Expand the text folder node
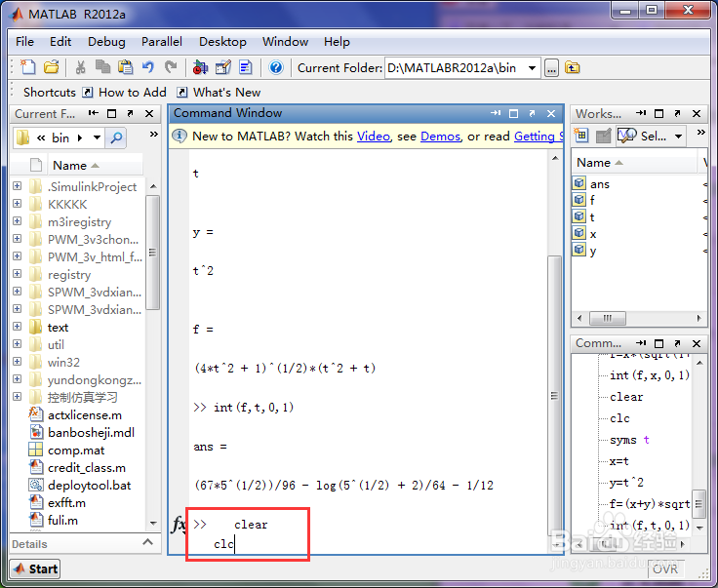The width and height of the screenshot is (718, 588). click(18, 327)
